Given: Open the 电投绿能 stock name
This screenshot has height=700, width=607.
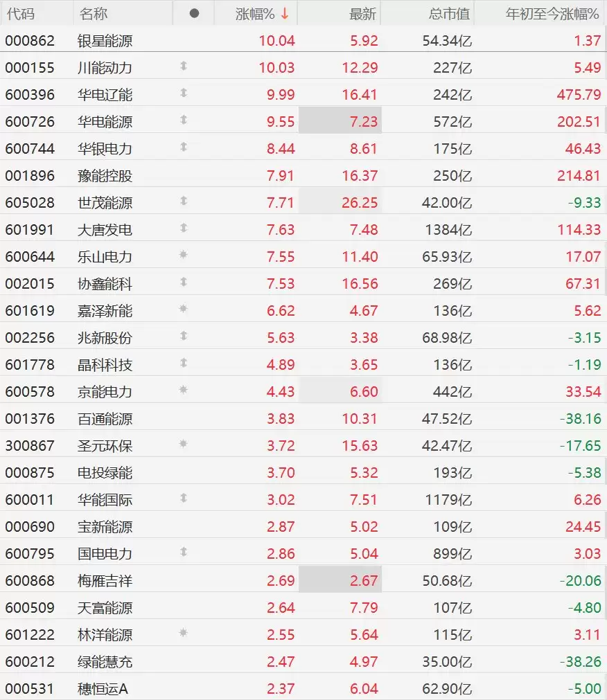Looking at the screenshot, I should [105, 473].
